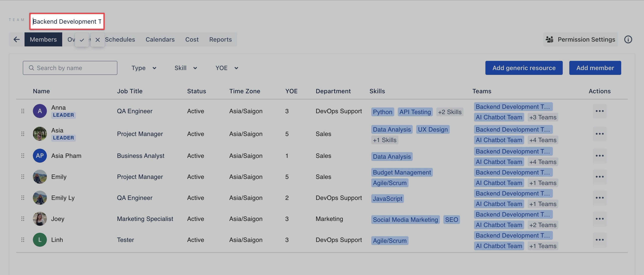Click drag handle for Emily Ly row
Image resolution: width=644 pixels, height=275 pixels.
(x=23, y=198)
